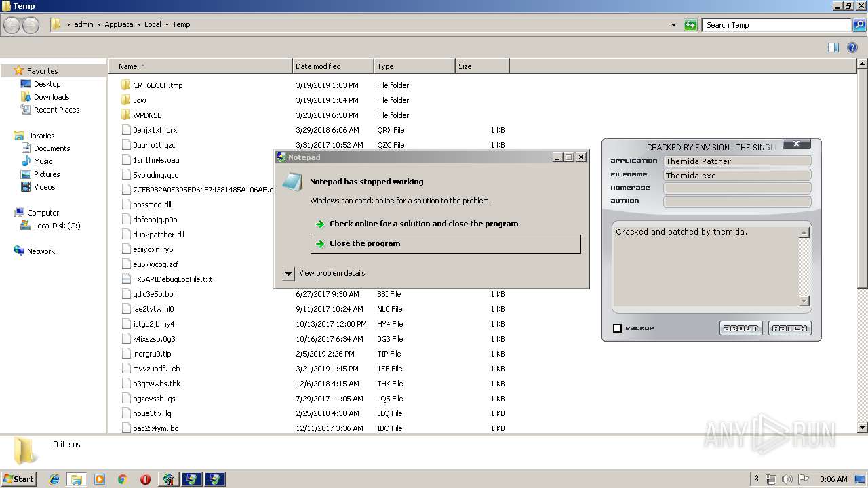Click file list scrollbar down arrow

pos(862,428)
